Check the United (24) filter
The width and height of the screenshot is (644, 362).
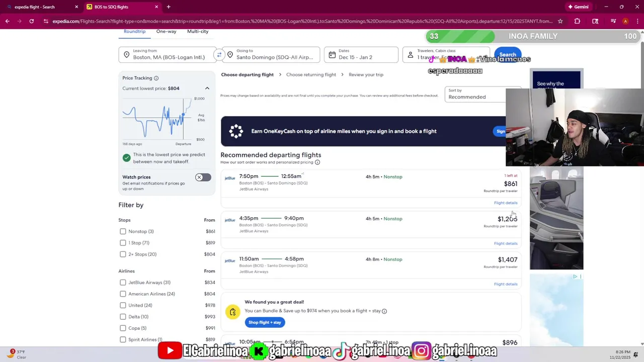click(x=123, y=305)
